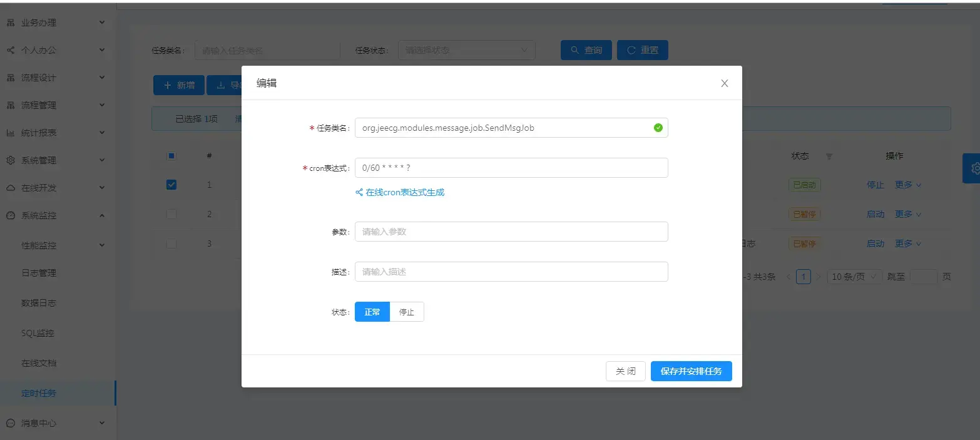Click the 查询 search button
980x440 pixels.
click(x=586, y=50)
